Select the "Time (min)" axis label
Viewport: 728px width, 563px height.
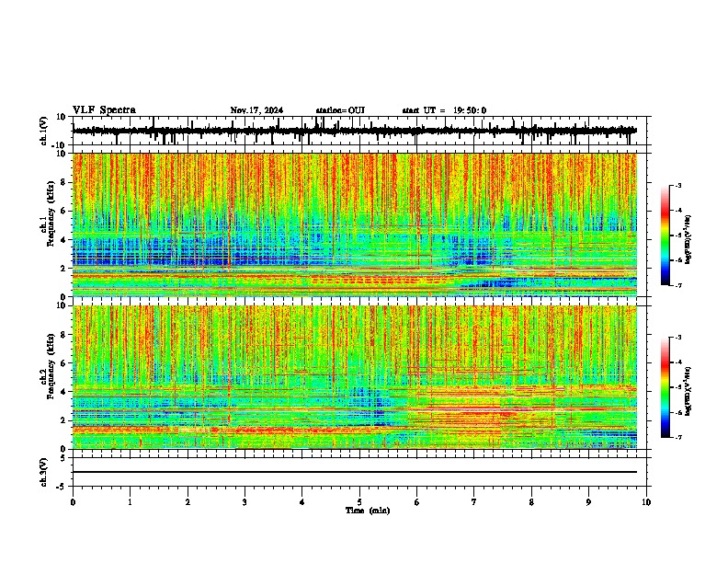tap(368, 511)
